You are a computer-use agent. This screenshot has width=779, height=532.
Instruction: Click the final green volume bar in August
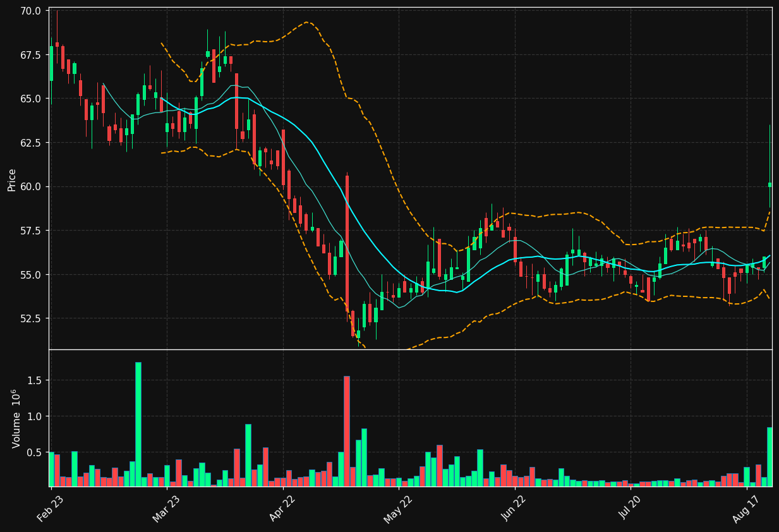770,457
